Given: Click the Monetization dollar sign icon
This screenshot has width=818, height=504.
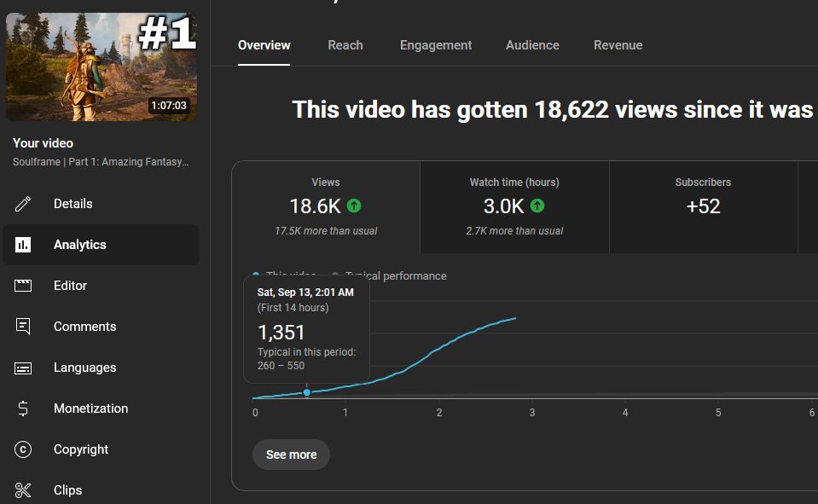Looking at the screenshot, I should pos(23,408).
